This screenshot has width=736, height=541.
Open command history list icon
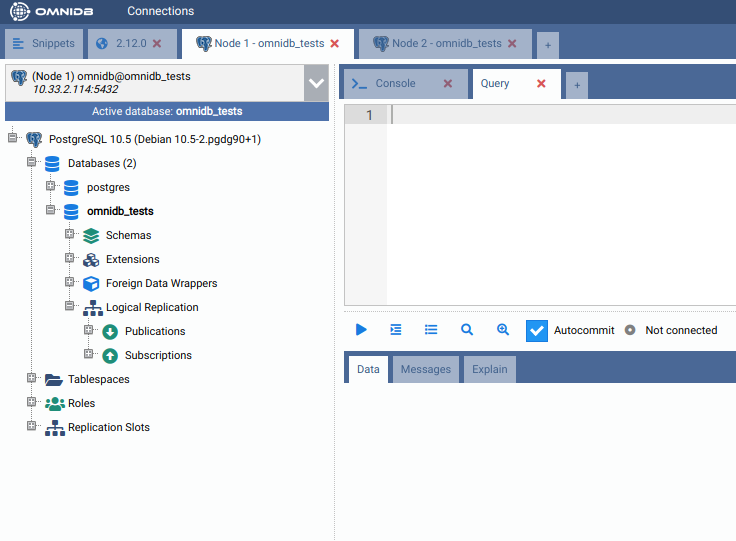point(431,330)
